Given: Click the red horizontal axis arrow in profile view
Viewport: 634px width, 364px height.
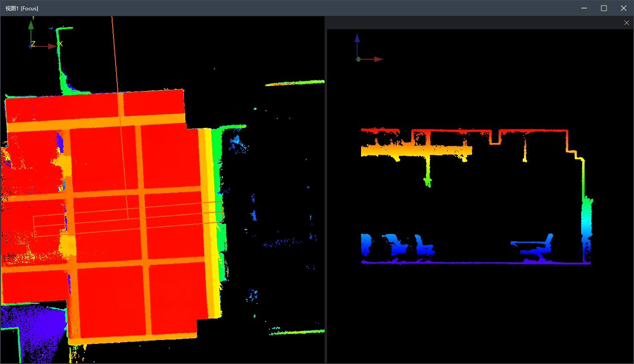Looking at the screenshot, I should coord(377,59).
